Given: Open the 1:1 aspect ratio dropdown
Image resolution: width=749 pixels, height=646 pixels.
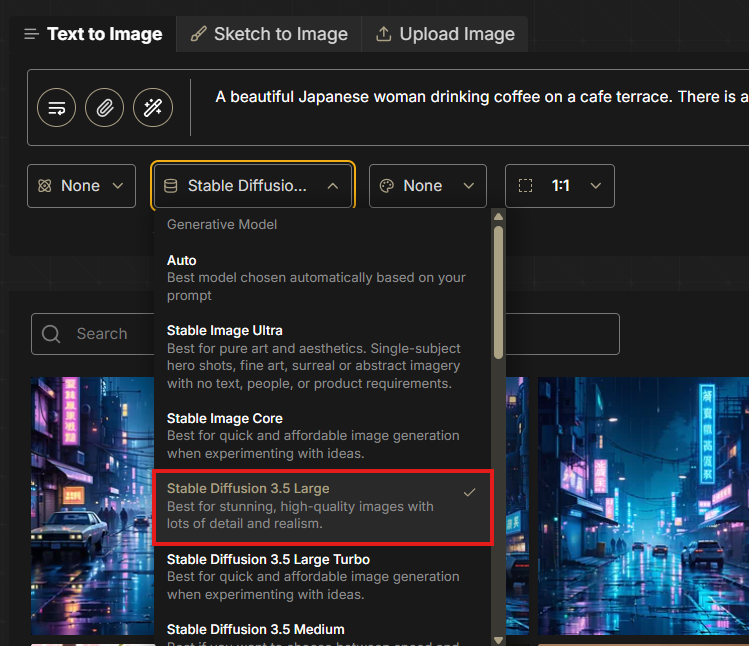Looking at the screenshot, I should pyautogui.click(x=560, y=186).
